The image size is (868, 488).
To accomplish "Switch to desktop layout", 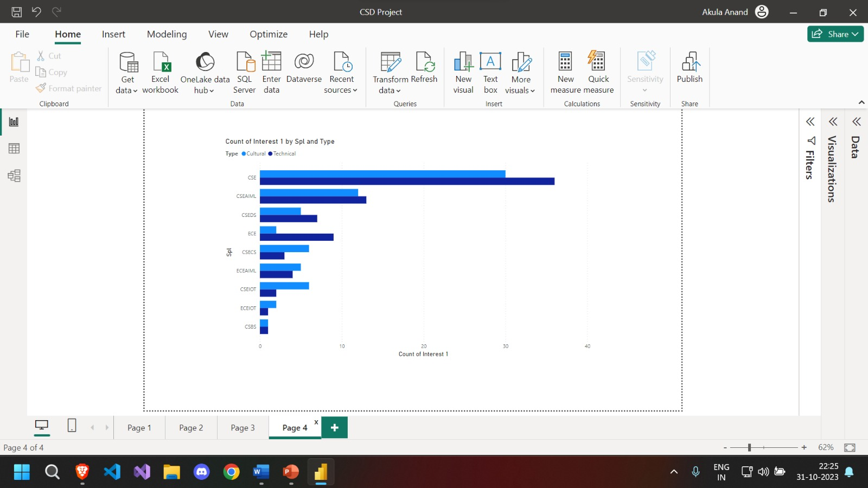I will tap(42, 426).
